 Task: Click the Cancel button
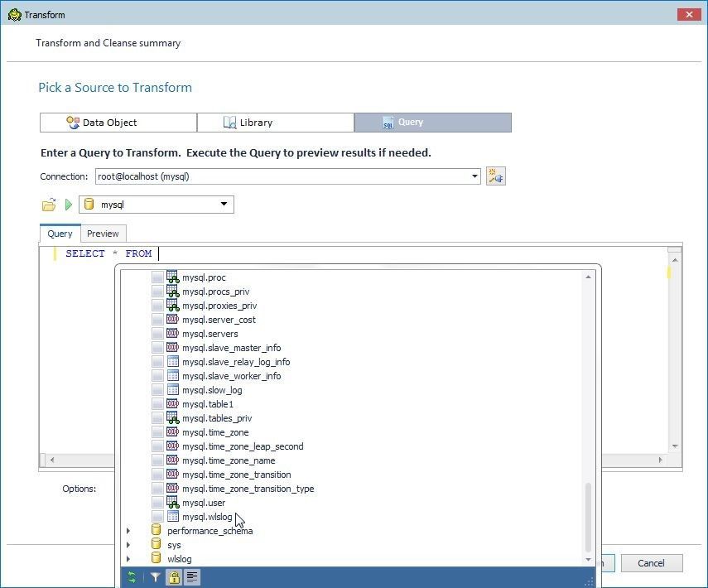(651, 562)
